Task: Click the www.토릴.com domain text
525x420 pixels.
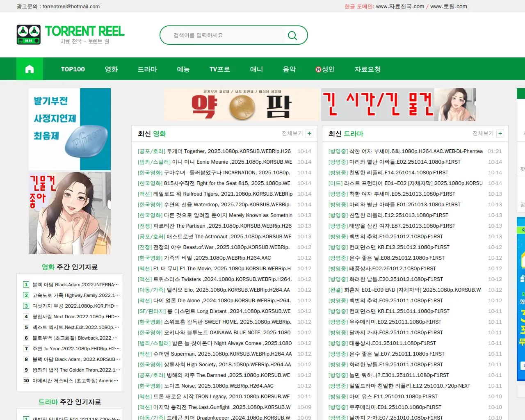Action: click(449, 7)
